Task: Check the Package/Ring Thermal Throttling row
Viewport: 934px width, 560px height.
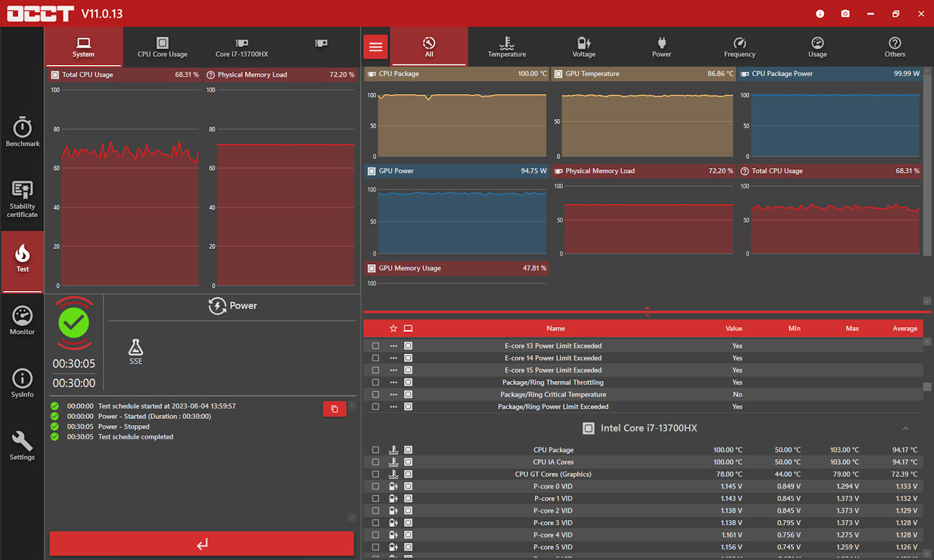Action: (x=376, y=382)
